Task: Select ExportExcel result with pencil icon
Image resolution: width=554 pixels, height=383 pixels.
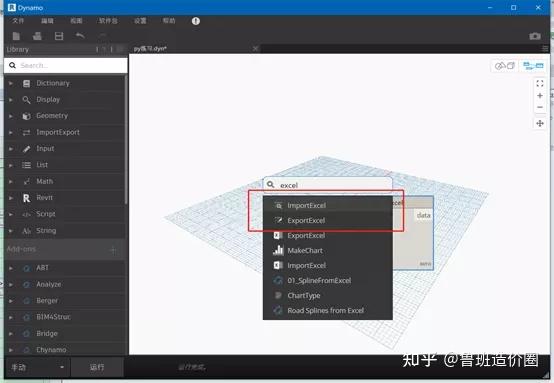Action: (x=328, y=220)
